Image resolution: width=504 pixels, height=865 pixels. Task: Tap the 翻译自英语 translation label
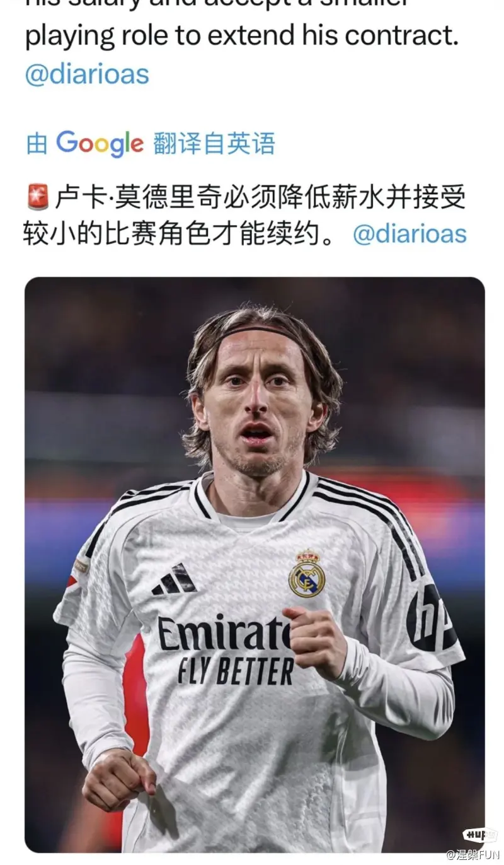pos(214,144)
